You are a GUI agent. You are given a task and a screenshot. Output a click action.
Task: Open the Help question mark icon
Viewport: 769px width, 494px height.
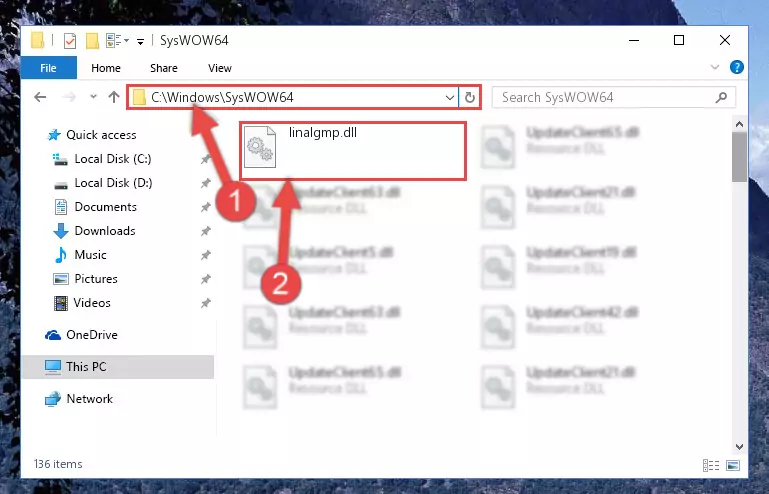(x=736, y=67)
